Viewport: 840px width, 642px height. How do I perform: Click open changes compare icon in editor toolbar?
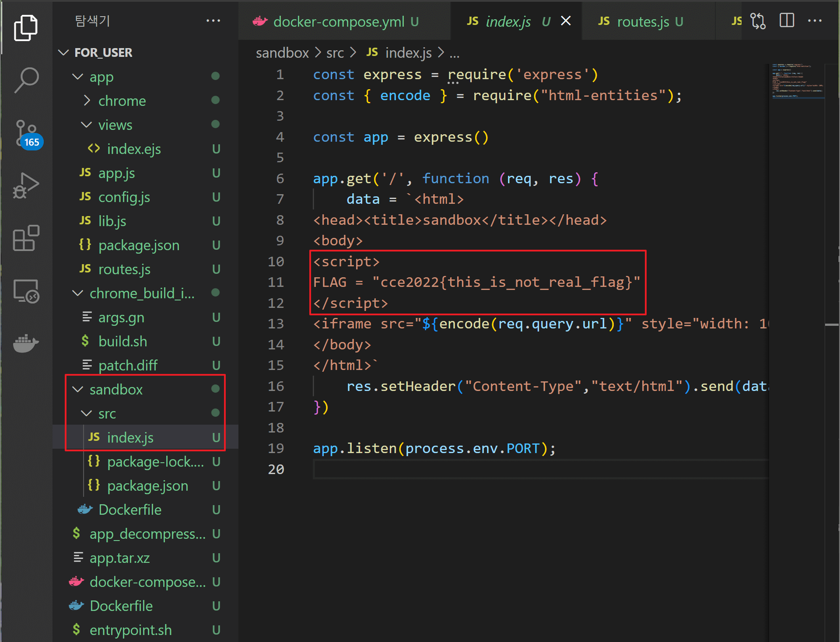(758, 21)
